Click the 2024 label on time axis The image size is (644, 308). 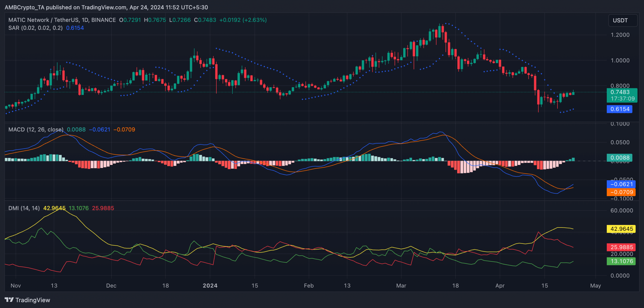pyautogui.click(x=210, y=286)
